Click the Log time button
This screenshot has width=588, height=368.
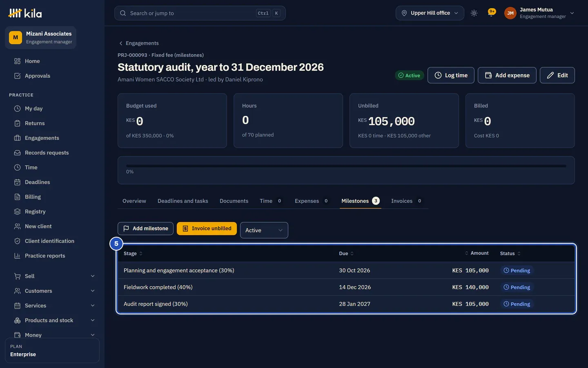[x=451, y=75]
